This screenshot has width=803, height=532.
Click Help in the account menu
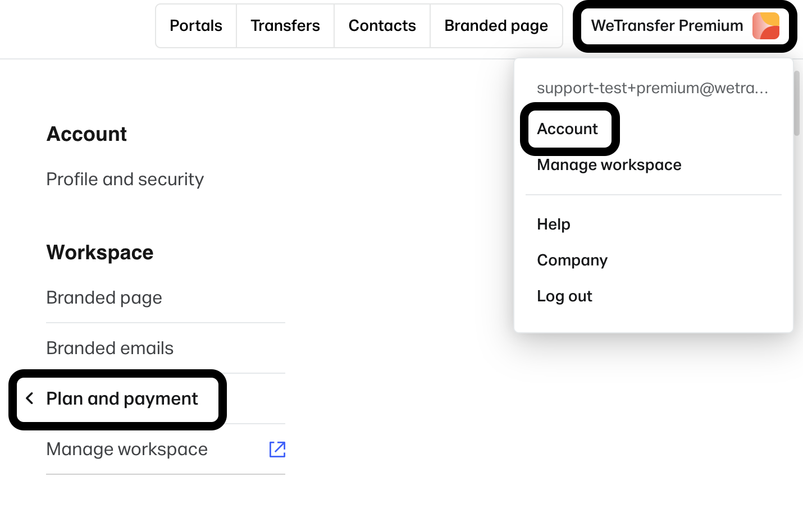click(x=554, y=224)
